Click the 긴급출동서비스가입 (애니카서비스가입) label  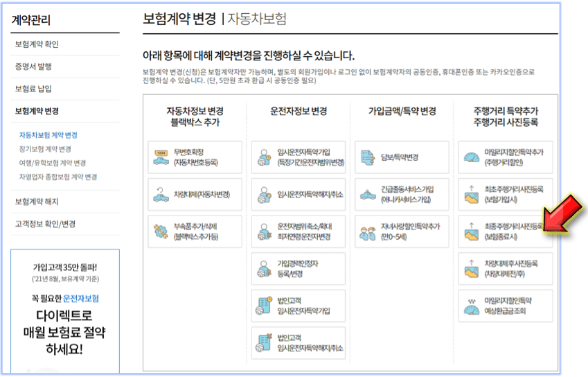click(407, 194)
